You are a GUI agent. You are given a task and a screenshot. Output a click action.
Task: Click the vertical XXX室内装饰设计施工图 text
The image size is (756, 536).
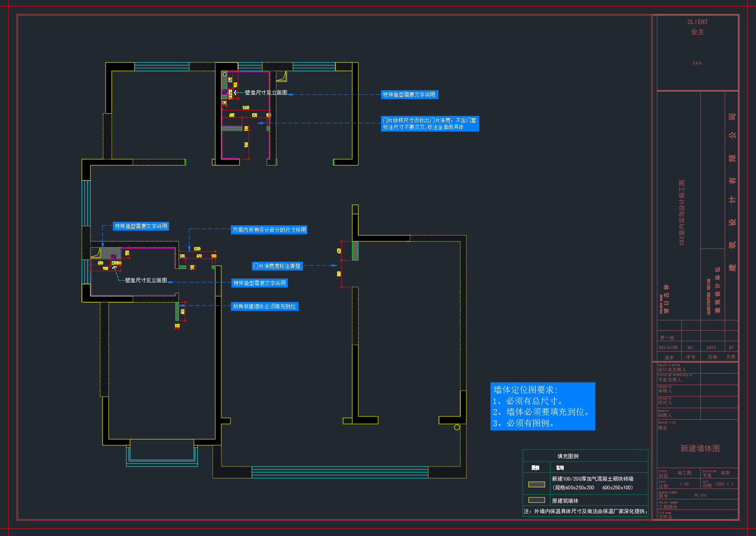pos(682,212)
